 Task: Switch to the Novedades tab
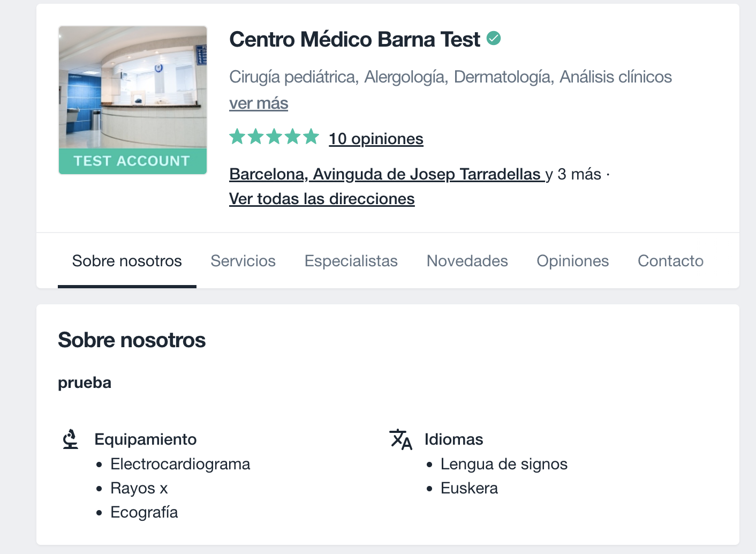[467, 261]
